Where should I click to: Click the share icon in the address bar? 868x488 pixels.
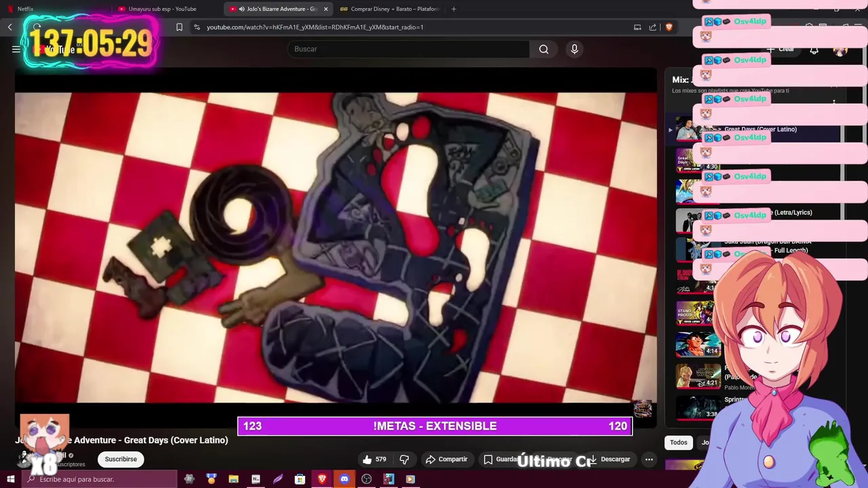click(652, 27)
